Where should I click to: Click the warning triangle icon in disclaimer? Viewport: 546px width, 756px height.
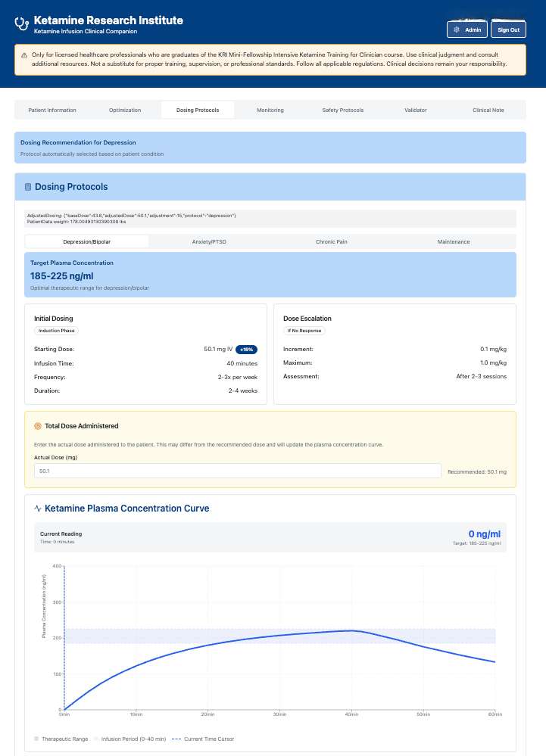click(24, 55)
